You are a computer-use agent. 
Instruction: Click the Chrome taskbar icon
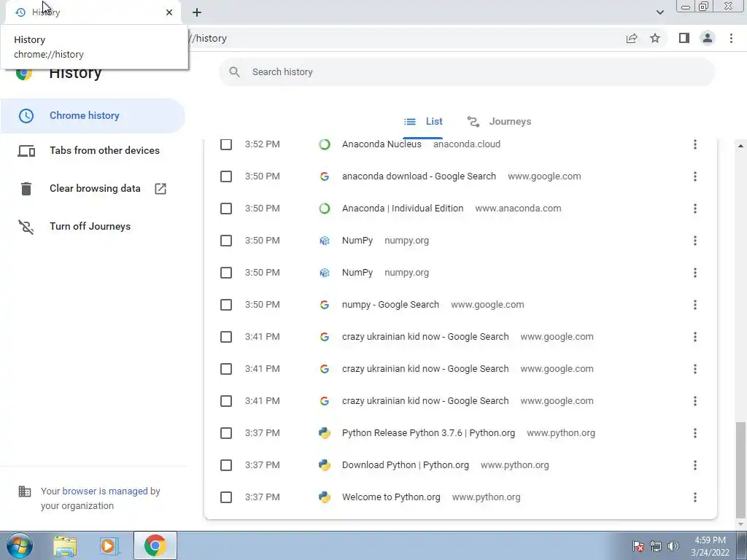[x=155, y=545]
